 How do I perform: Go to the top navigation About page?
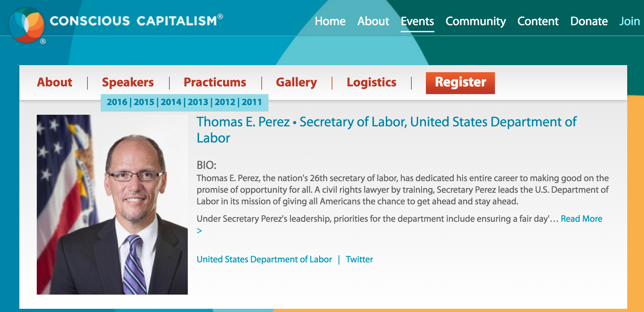click(373, 21)
